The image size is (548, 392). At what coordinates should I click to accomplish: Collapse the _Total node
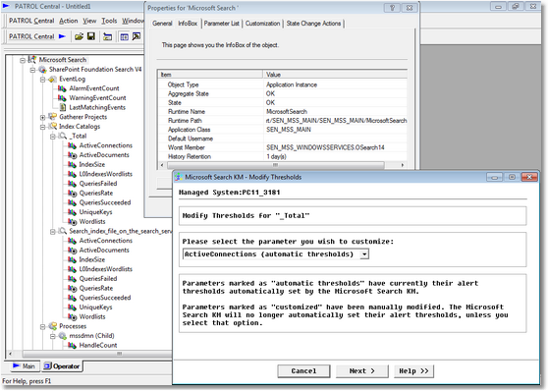[x=53, y=136]
